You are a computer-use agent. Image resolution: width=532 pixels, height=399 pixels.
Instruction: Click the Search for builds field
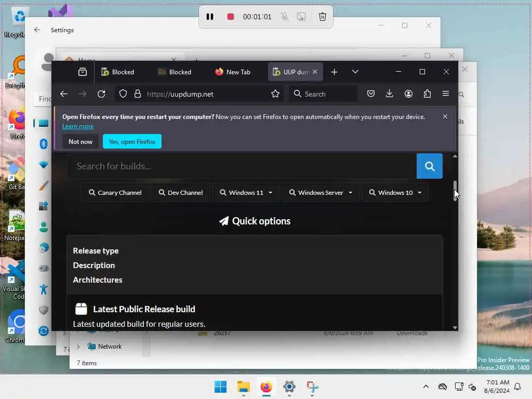[242, 166]
